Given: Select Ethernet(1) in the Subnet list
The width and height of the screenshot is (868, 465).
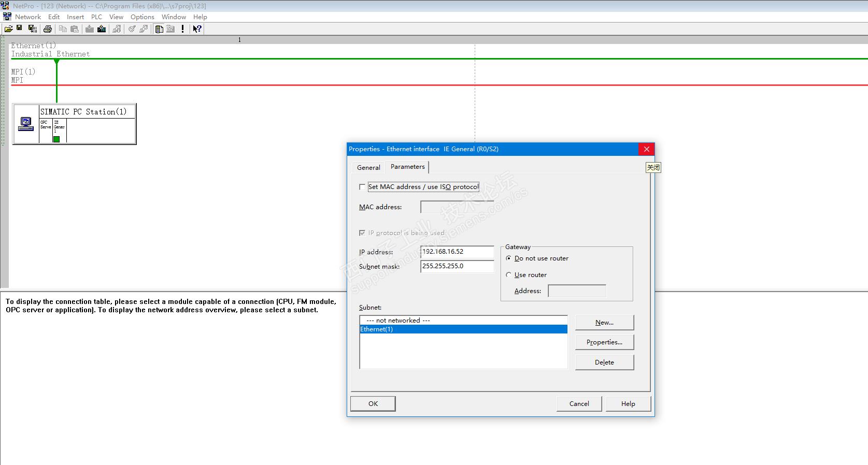Looking at the screenshot, I should click(463, 329).
